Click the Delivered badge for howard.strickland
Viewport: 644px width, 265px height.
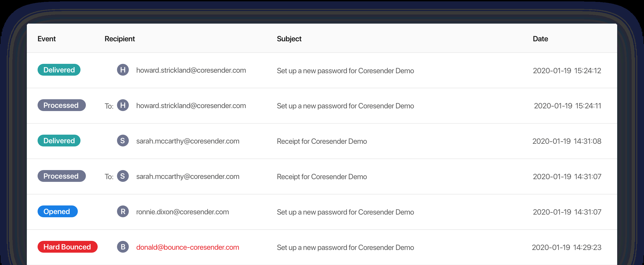(x=59, y=70)
